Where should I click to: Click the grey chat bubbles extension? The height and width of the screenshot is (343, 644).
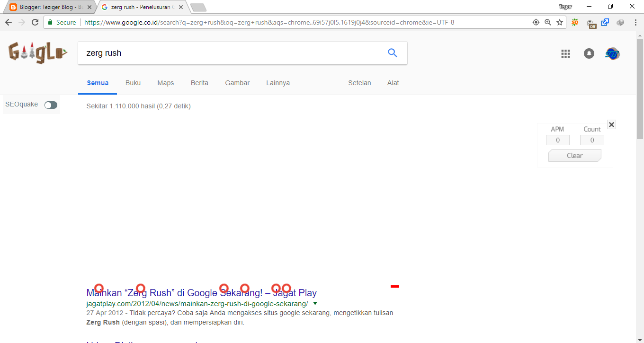[620, 22]
